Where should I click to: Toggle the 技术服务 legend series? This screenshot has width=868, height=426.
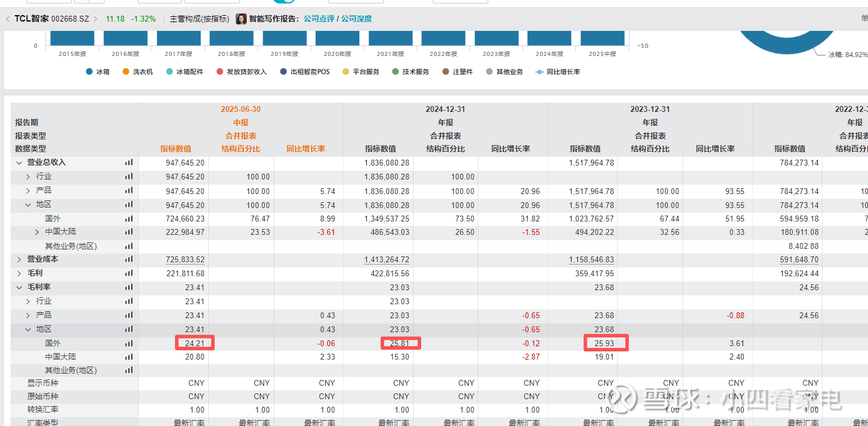coord(411,72)
